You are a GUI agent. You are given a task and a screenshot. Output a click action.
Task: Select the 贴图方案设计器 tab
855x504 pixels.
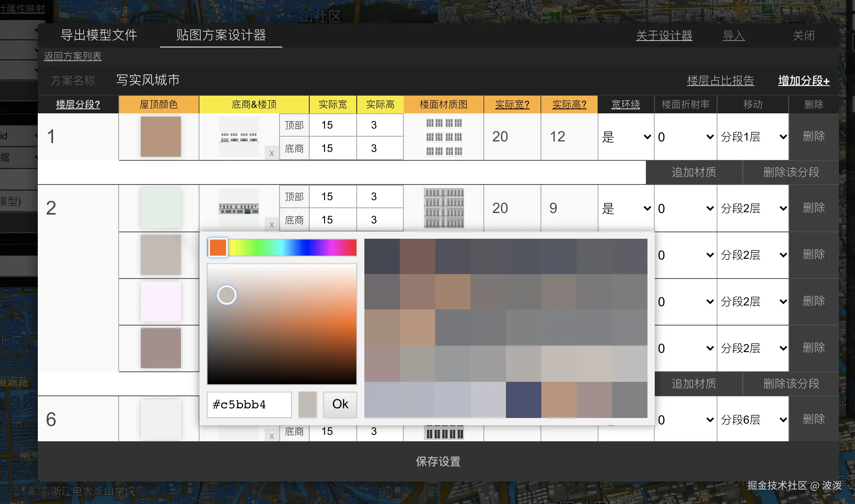(221, 35)
